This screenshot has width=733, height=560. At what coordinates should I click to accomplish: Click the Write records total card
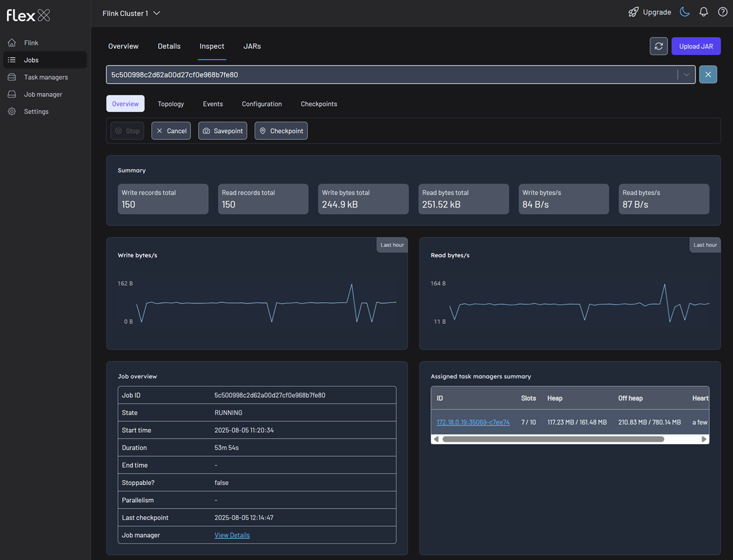tap(163, 199)
